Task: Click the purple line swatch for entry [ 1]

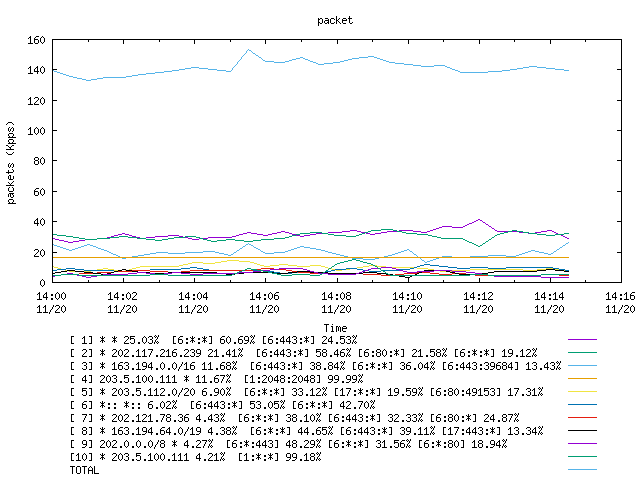Action: click(x=582, y=340)
